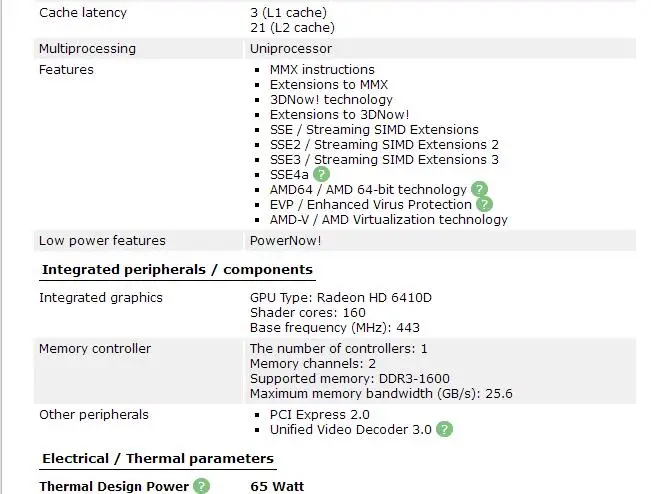This screenshot has width=651, height=494.
Task: Select the Multiprocessing row label
Action: 87,48
